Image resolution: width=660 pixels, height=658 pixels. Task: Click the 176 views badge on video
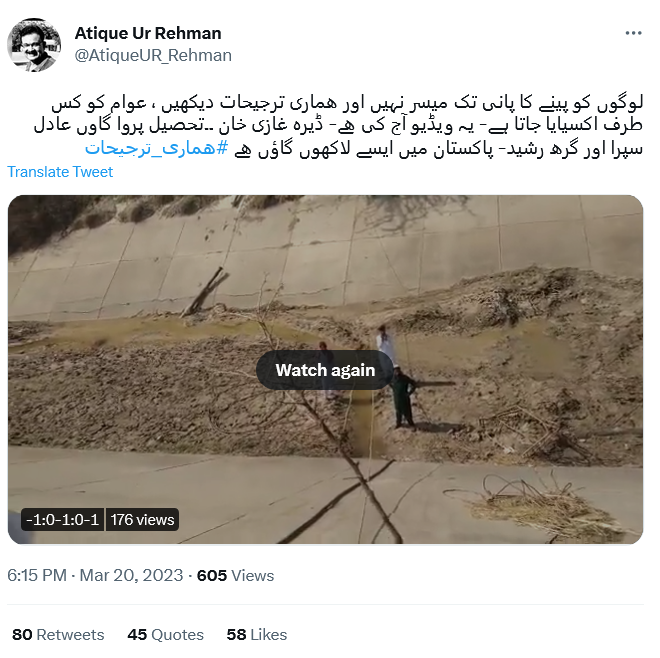pyautogui.click(x=142, y=519)
